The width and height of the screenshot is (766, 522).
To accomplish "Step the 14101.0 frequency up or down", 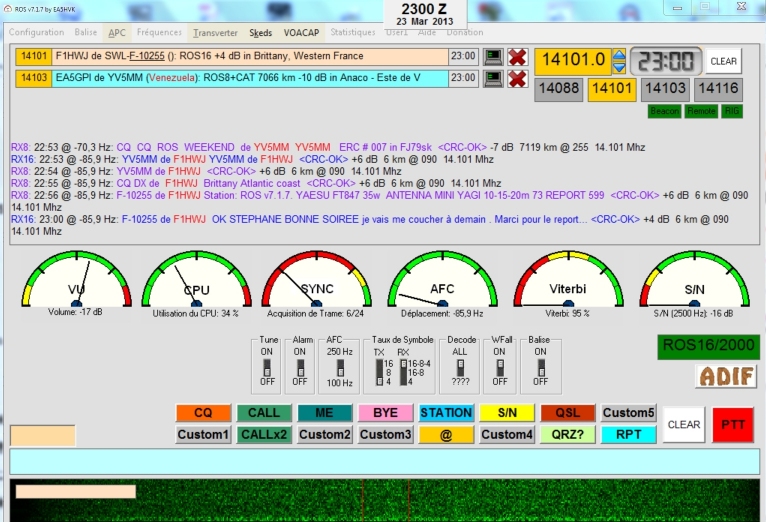I will (x=619, y=61).
